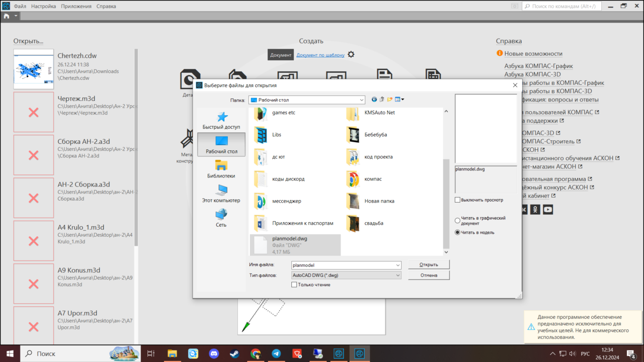Select Библиотеки in places sidebar
This screenshot has width=644, height=362.
(221, 169)
